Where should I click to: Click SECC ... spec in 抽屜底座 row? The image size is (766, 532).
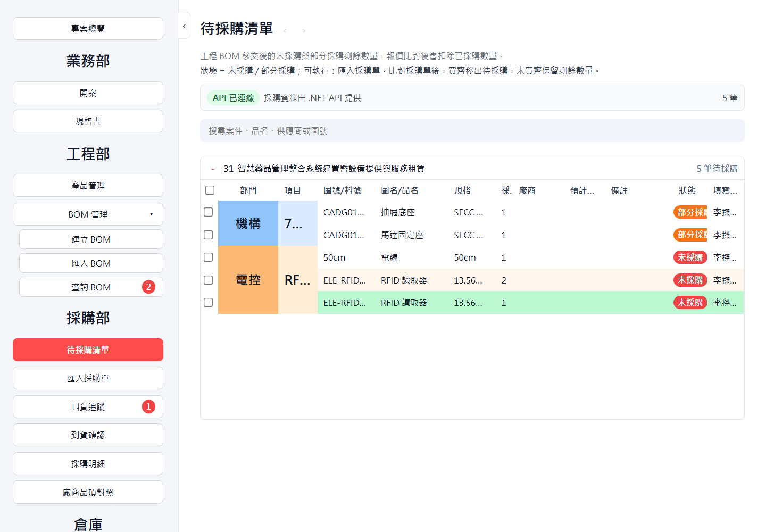point(469,212)
